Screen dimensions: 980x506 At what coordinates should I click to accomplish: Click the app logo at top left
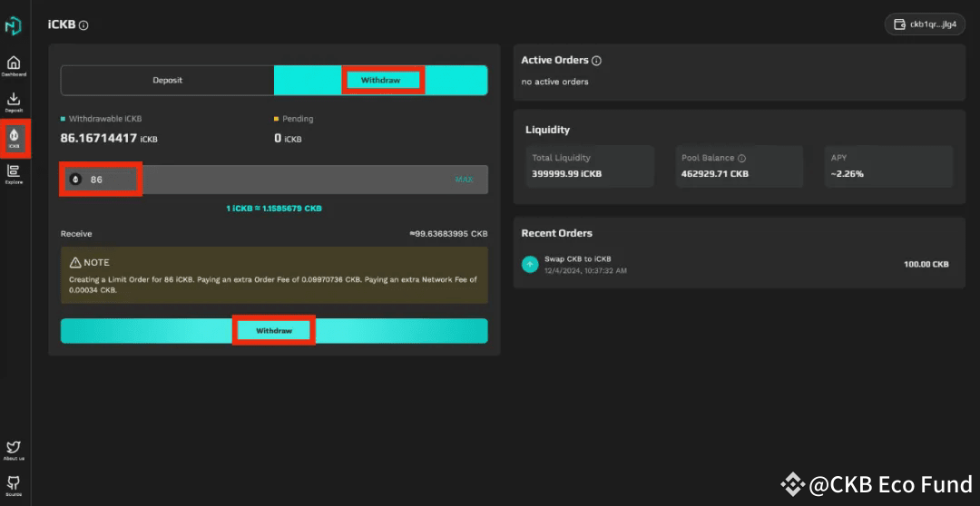coord(14,25)
